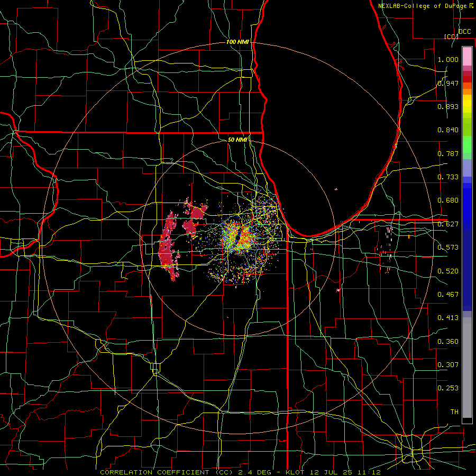Click the 0.893 scale value
This screenshot has width=476, height=476.
click(x=448, y=106)
